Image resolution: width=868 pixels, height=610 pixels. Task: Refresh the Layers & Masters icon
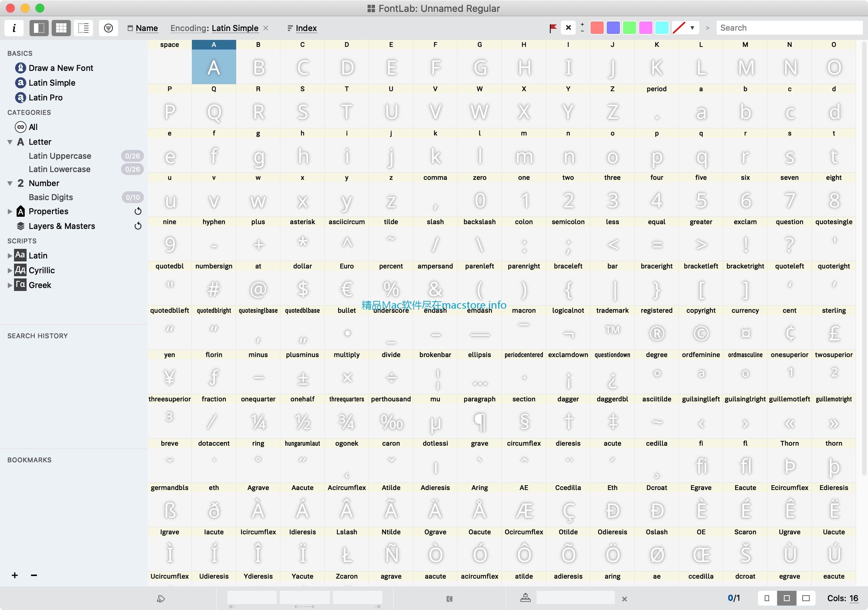[138, 226]
